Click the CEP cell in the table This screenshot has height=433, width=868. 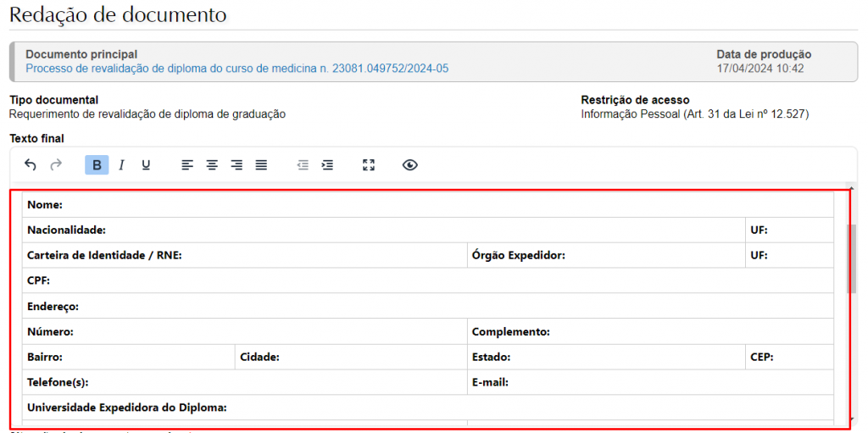788,358
